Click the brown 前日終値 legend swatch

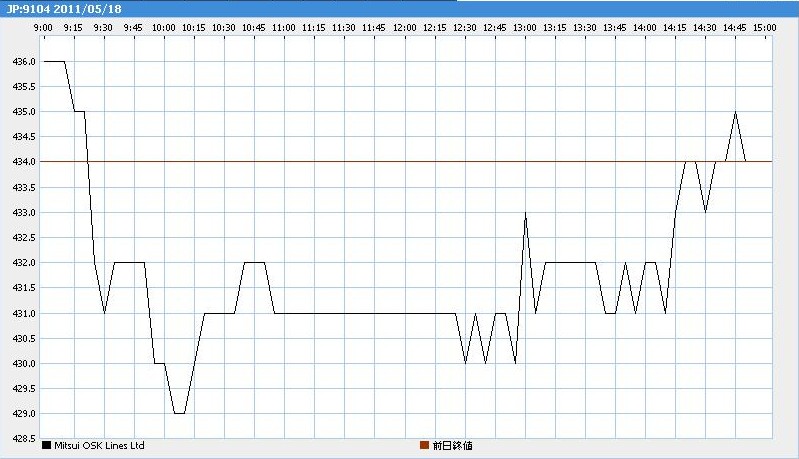coord(424,445)
